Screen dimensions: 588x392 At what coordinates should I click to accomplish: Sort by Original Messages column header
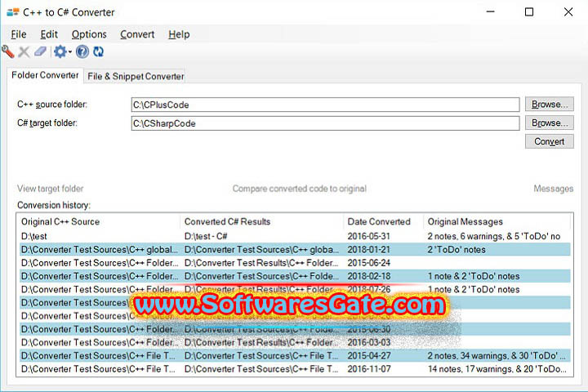click(x=497, y=221)
